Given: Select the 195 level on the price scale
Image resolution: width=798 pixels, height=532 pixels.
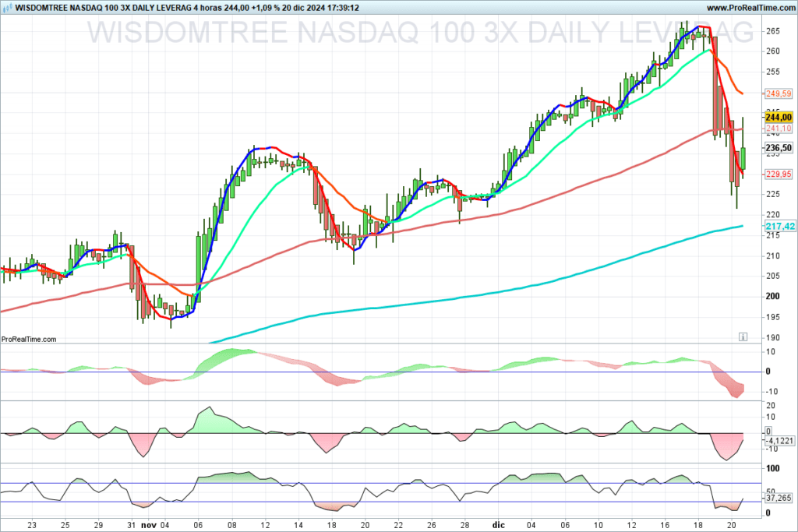Looking at the screenshot, I should pyautogui.click(x=772, y=317).
